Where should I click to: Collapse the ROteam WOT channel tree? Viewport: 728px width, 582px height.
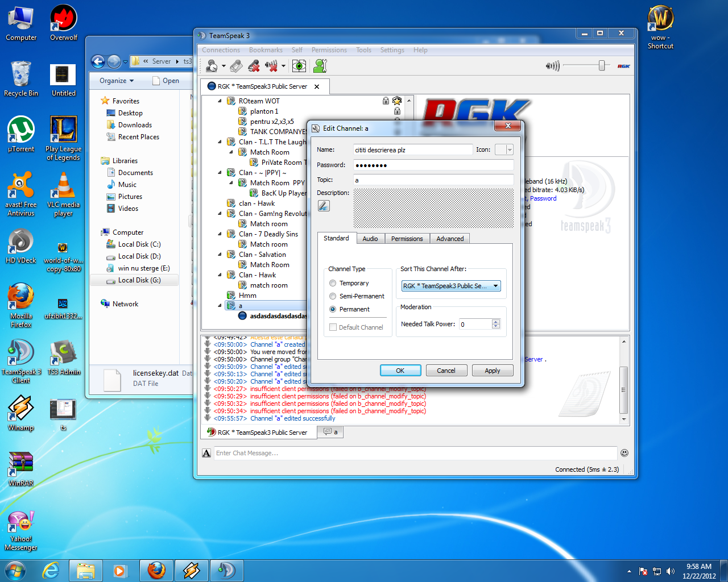pyautogui.click(x=220, y=101)
